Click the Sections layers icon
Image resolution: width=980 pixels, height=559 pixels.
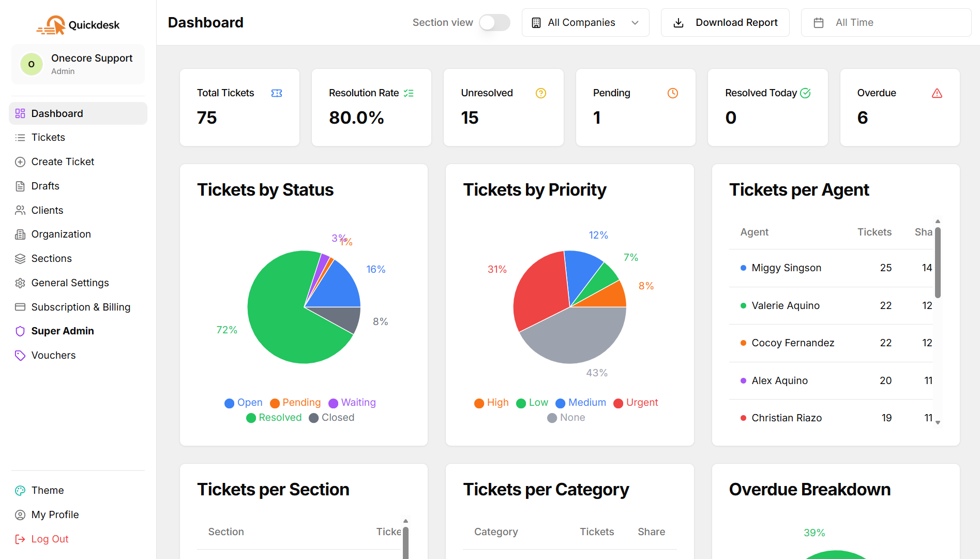(x=20, y=259)
